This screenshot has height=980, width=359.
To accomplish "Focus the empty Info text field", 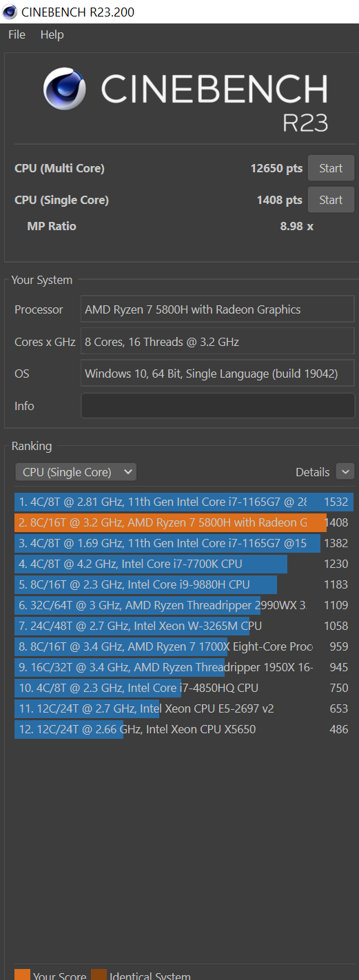I will pyautogui.click(x=218, y=406).
